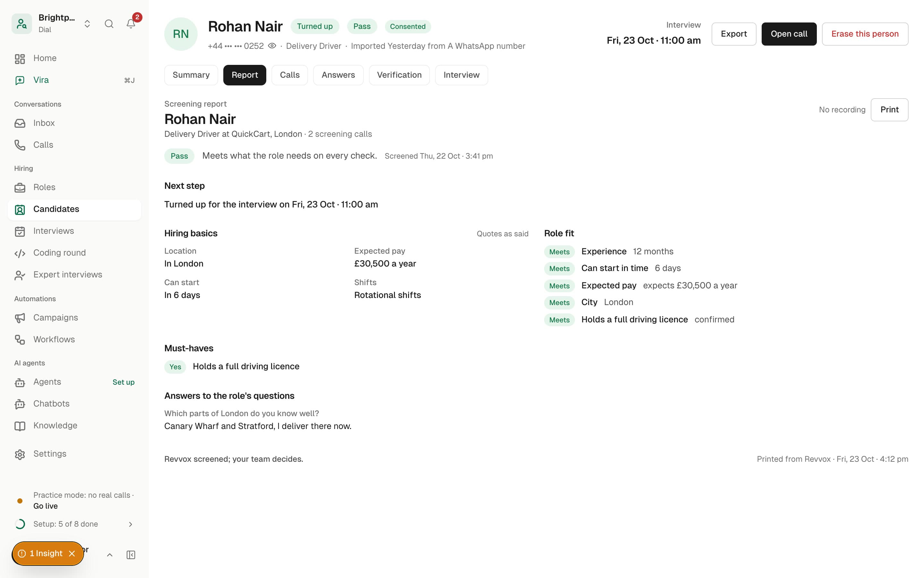The image size is (924, 578).
Task: Click Expected pay value £30,500 a year
Action: click(x=385, y=264)
